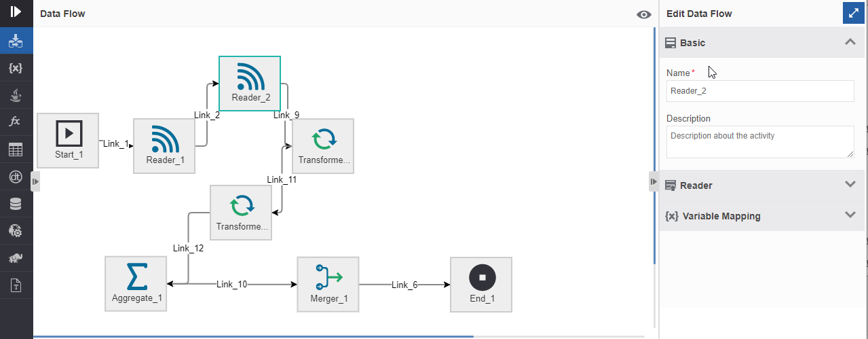Select the upper Transformer node near Link_9
The width and height of the screenshot is (868, 339).
[x=323, y=146]
